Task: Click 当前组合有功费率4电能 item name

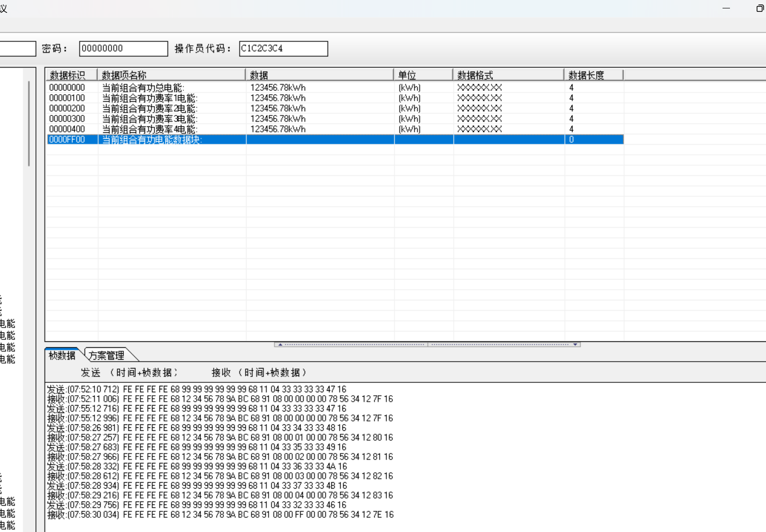Action: (150, 129)
